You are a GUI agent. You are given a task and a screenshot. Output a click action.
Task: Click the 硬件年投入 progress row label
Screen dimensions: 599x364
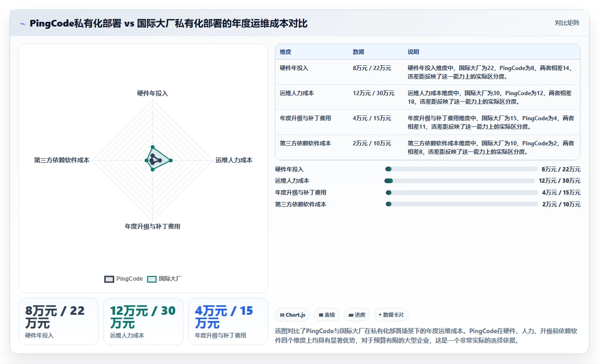[x=289, y=169]
